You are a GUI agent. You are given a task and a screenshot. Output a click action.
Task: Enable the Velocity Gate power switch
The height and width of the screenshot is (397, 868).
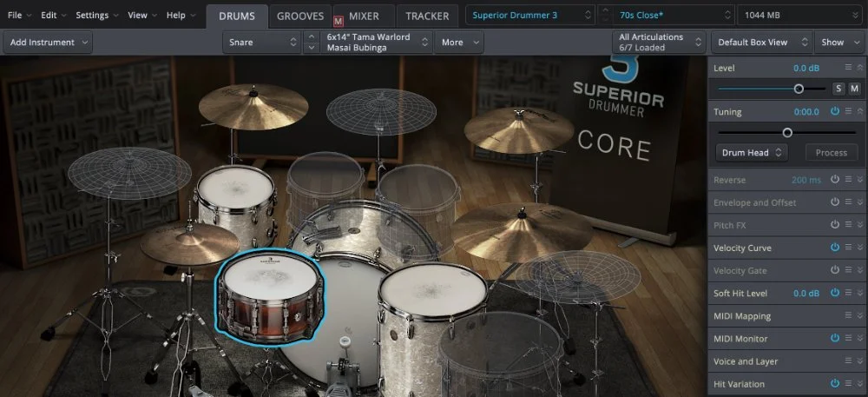click(x=835, y=270)
